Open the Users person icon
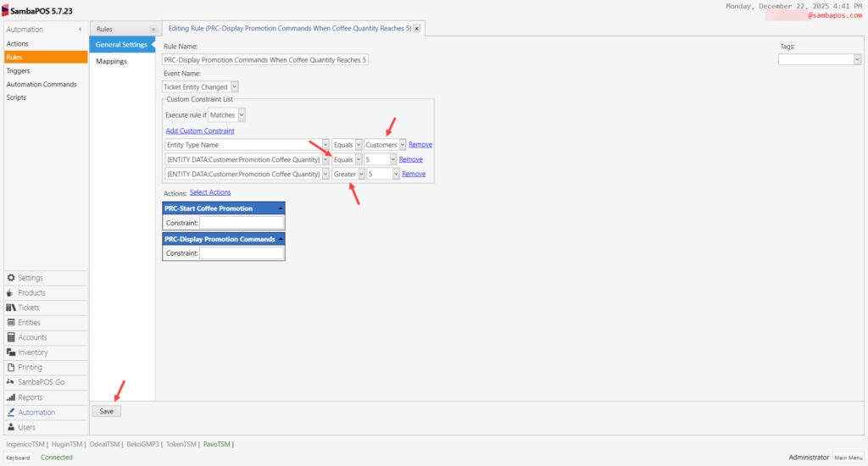Screen dimensions: 868x466 [11, 427]
